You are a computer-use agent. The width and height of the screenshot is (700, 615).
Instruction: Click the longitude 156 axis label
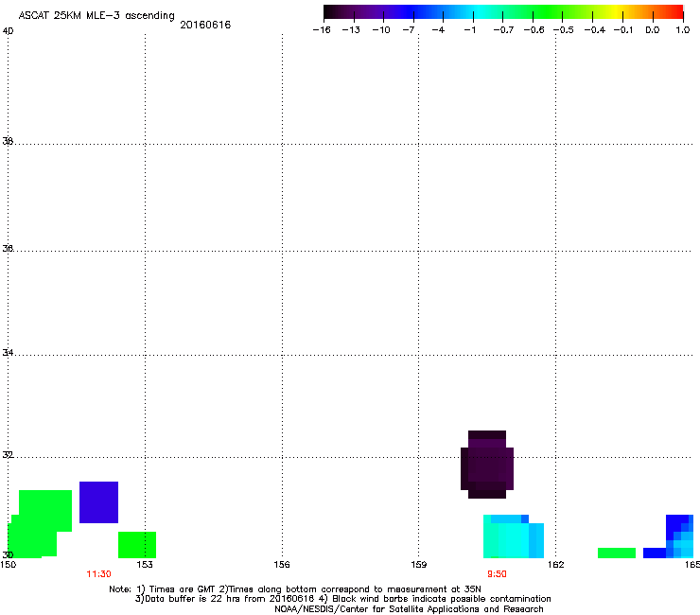coord(282,565)
